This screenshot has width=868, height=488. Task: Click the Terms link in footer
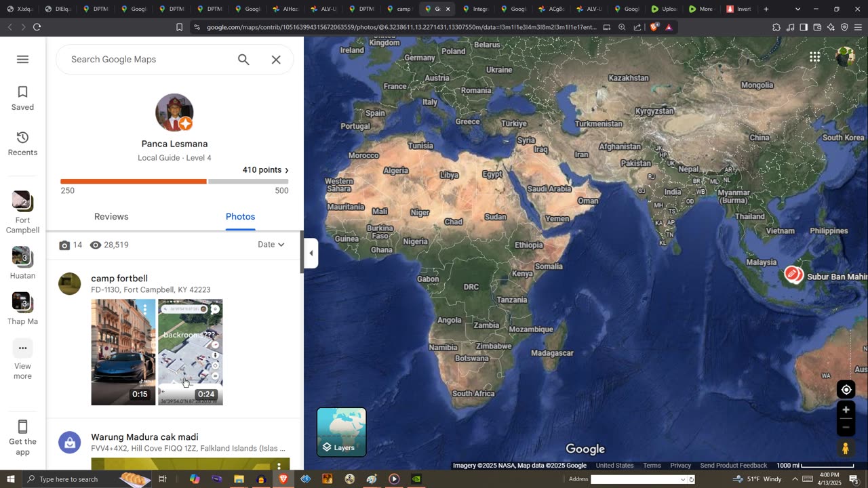pyautogui.click(x=652, y=466)
